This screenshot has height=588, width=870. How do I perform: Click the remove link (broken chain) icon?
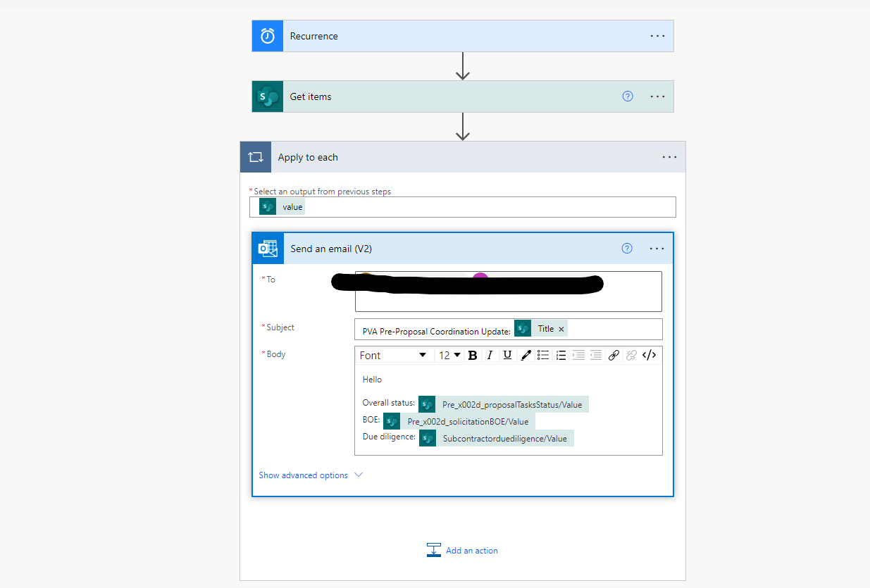tap(630, 355)
